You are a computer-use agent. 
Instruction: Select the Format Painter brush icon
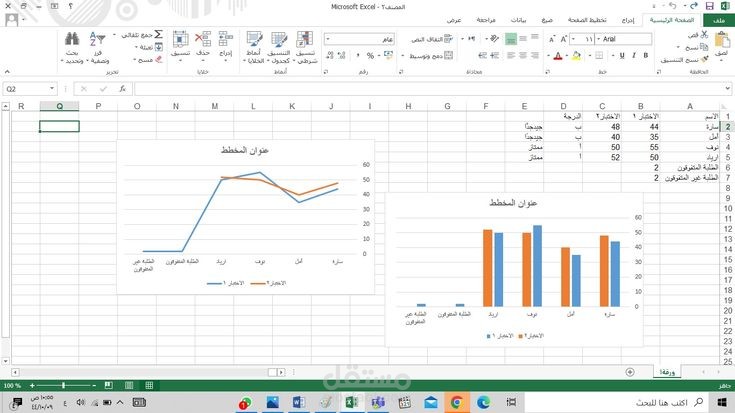click(x=704, y=59)
